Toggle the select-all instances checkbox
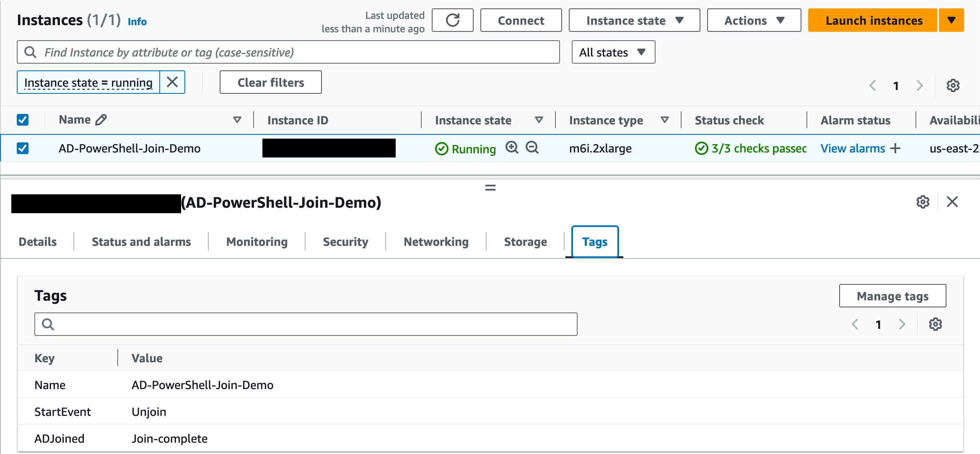Screen dimensions: 980x454 point(23,120)
